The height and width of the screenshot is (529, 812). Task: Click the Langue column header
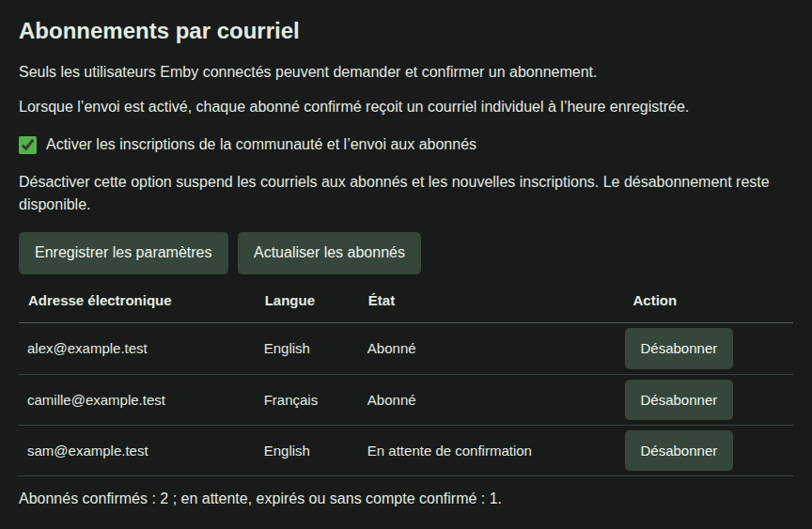click(x=289, y=301)
